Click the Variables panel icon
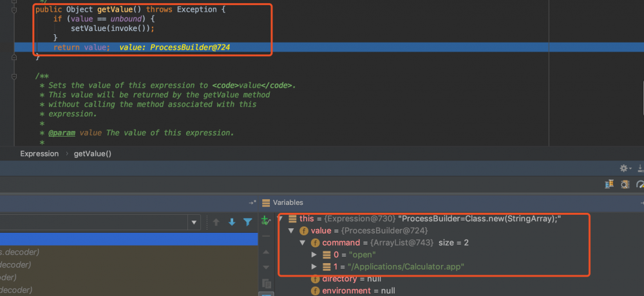Screen dimensions: 644x296 pos(266,202)
